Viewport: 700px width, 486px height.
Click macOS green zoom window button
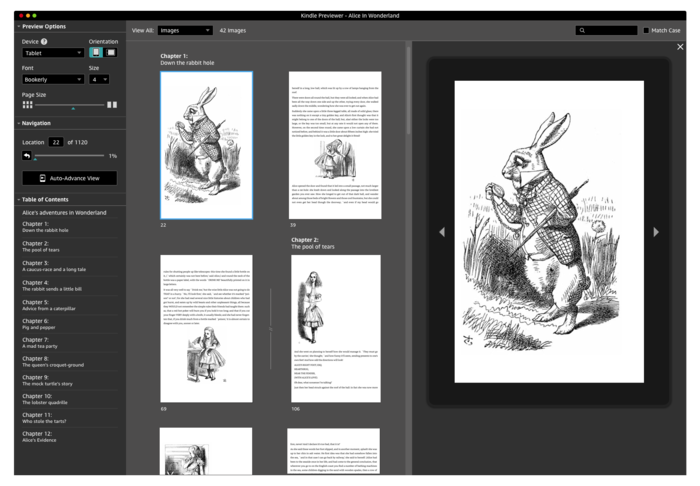[34, 16]
